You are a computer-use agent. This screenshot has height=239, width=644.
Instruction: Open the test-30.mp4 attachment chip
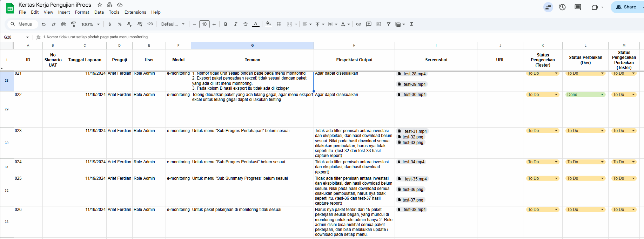point(414,95)
